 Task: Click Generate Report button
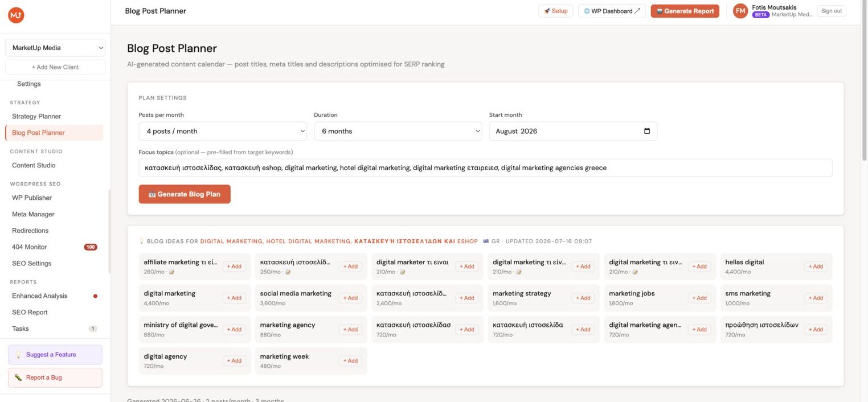point(685,11)
